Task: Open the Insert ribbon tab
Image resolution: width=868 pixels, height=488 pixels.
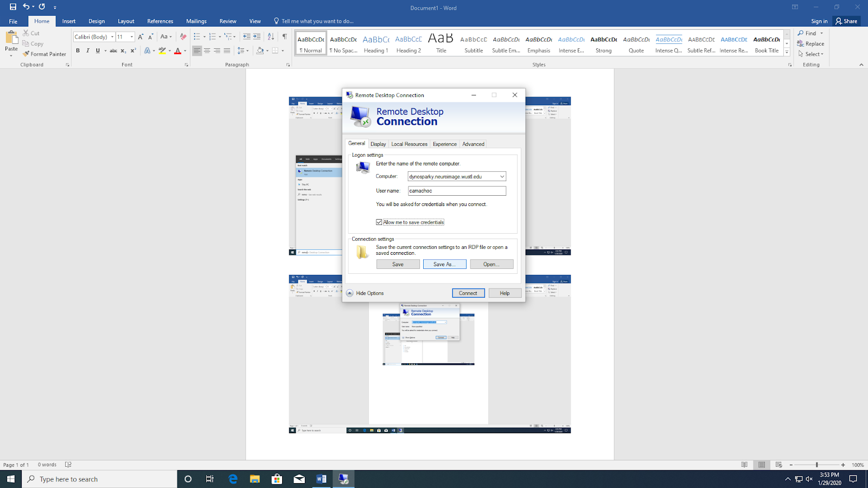Action: click(69, 21)
